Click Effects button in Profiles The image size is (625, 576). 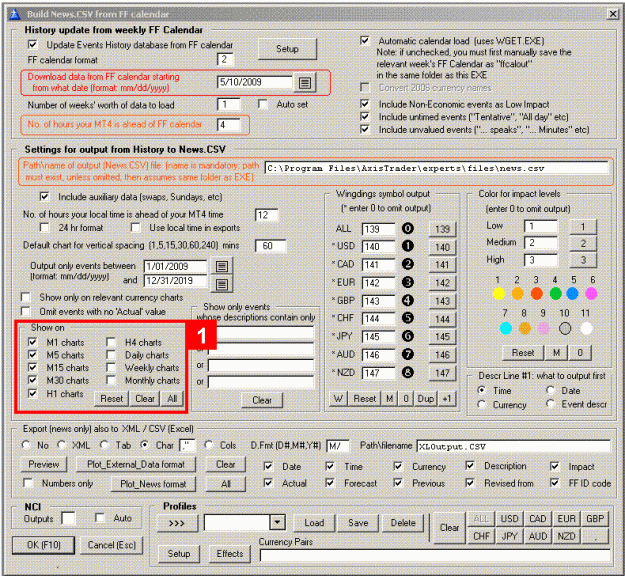230,554
